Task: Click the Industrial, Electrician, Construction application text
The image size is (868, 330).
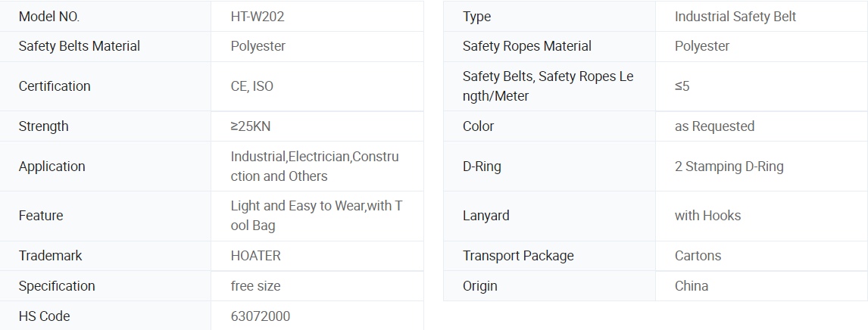Action: click(314, 167)
